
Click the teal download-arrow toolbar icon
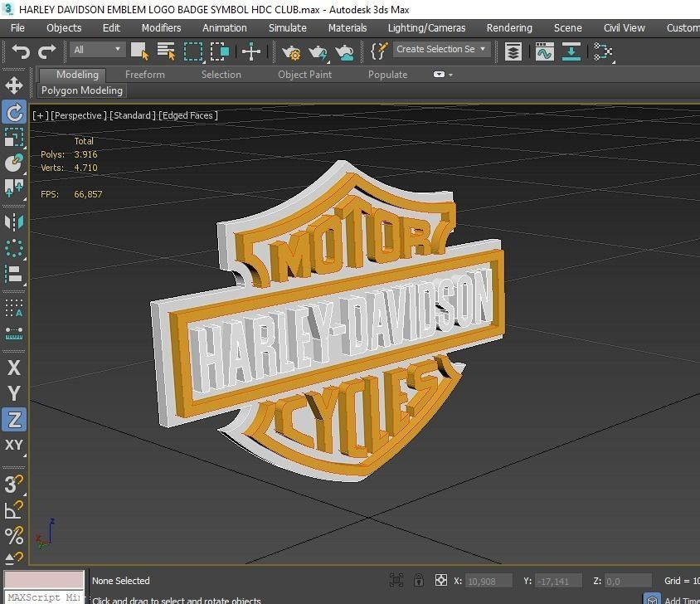(x=571, y=51)
